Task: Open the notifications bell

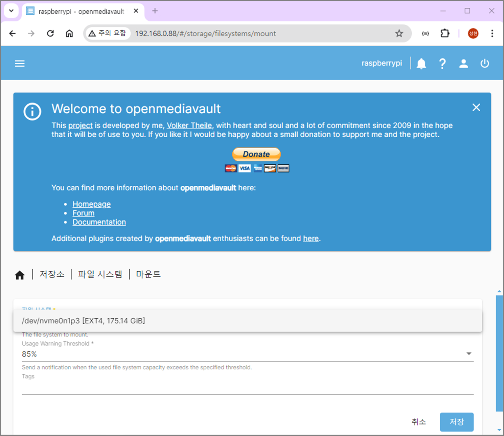Action: 421,64
